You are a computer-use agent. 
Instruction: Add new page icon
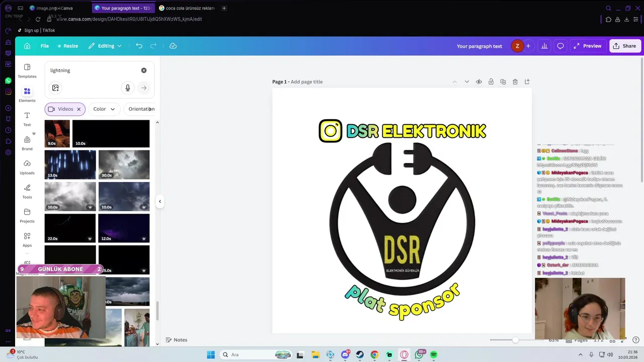click(527, 82)
